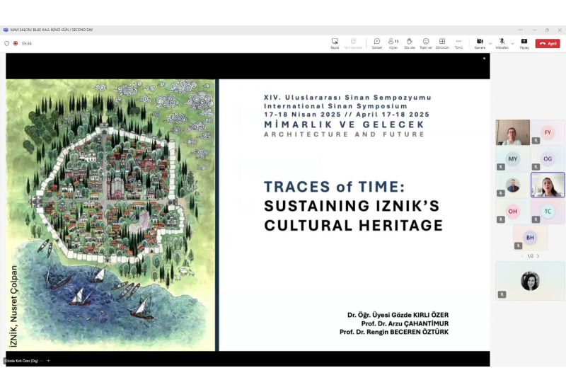
Task: Click the 1/2 page indicator
Action: [530, 256]
